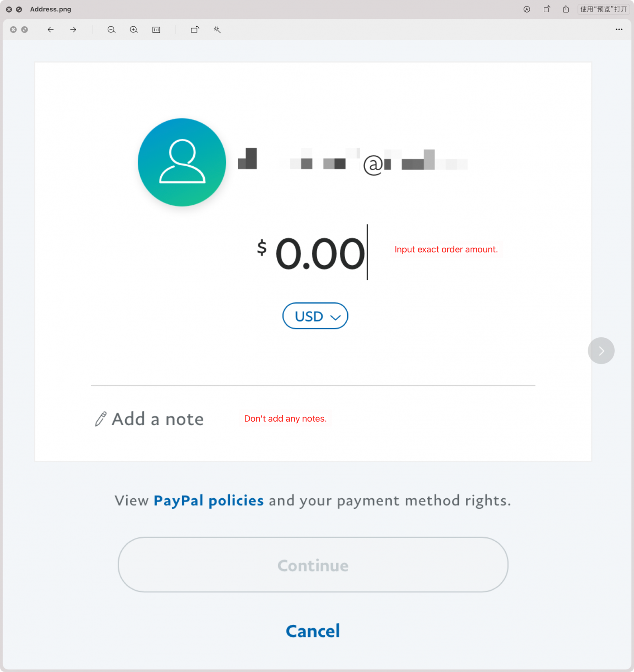Click the zoom in magnifier icon

click(x=134, y=30)
